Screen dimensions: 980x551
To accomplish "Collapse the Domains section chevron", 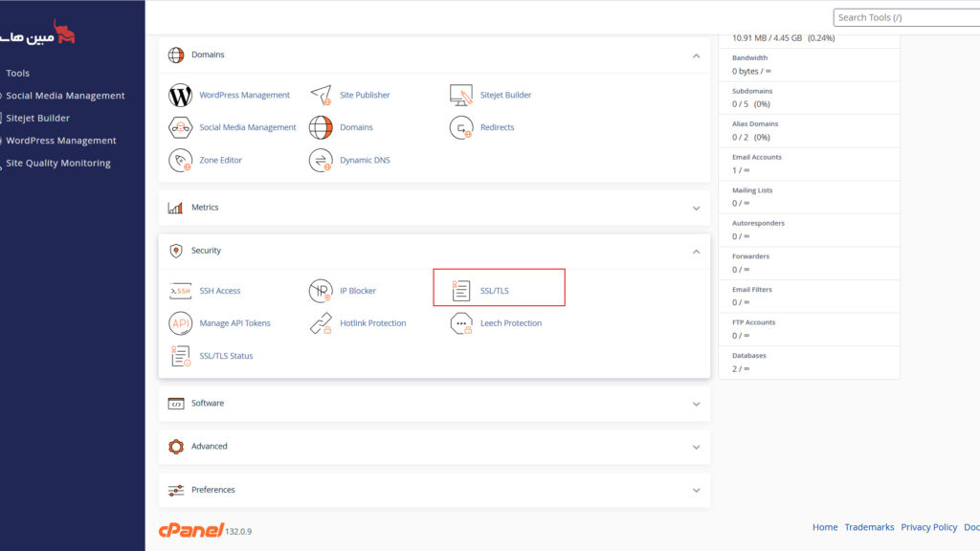I will click(696, 55).
